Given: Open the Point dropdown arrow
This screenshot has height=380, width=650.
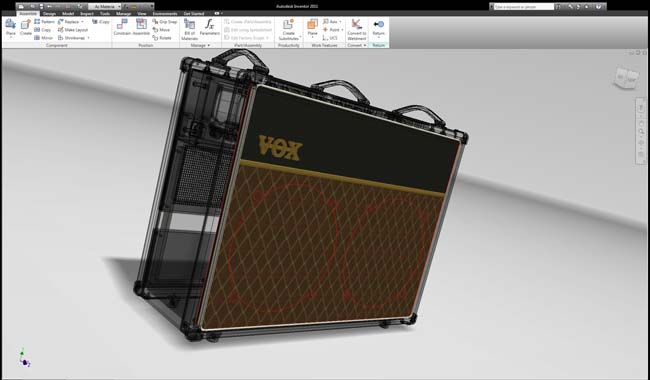Looking at the screenshot, I should click(342, 30).
